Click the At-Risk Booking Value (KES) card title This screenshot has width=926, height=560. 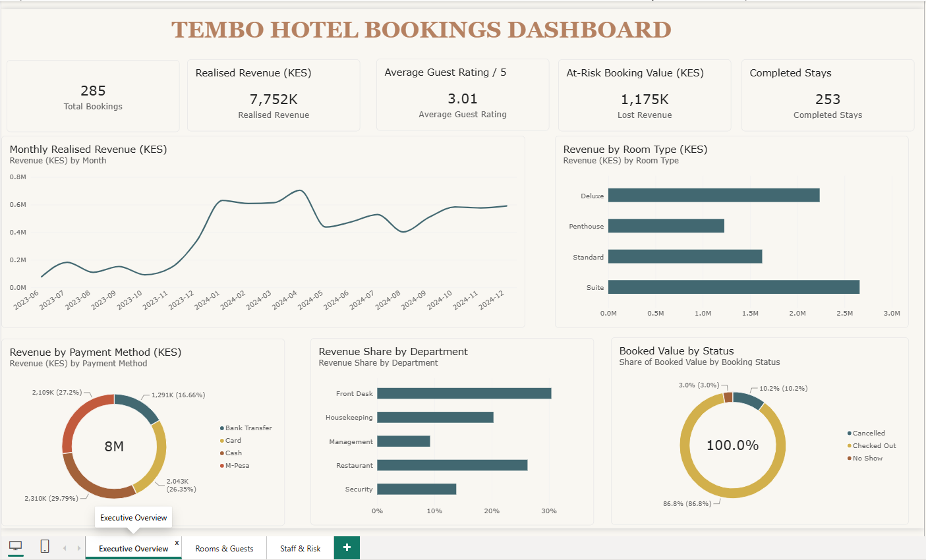[x=635, y=73]
